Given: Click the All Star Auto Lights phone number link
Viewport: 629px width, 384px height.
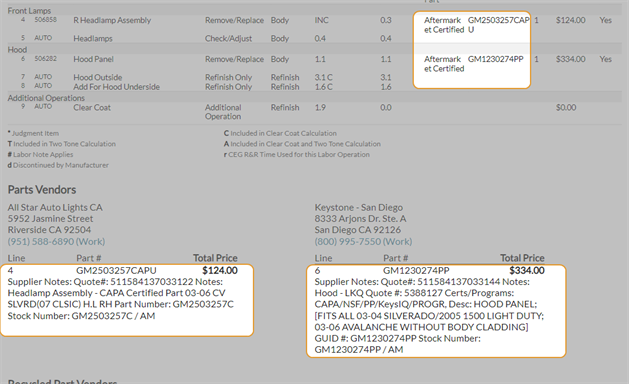Looking at the screenshot, I should (x=56, y=242).
